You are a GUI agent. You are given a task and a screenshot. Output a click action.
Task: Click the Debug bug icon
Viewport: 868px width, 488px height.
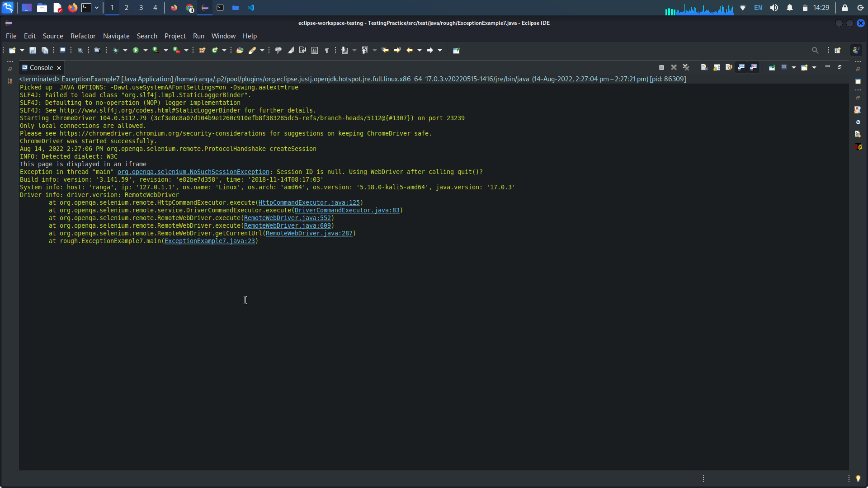(x=116, y=51)
